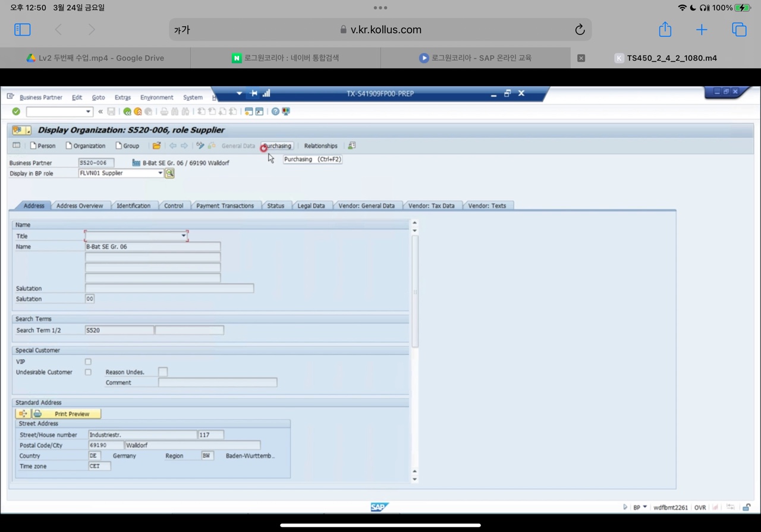Click the First Page icon
Image resolution: width=761 pixels, height=532 pixels.
(x=202, y=111)
